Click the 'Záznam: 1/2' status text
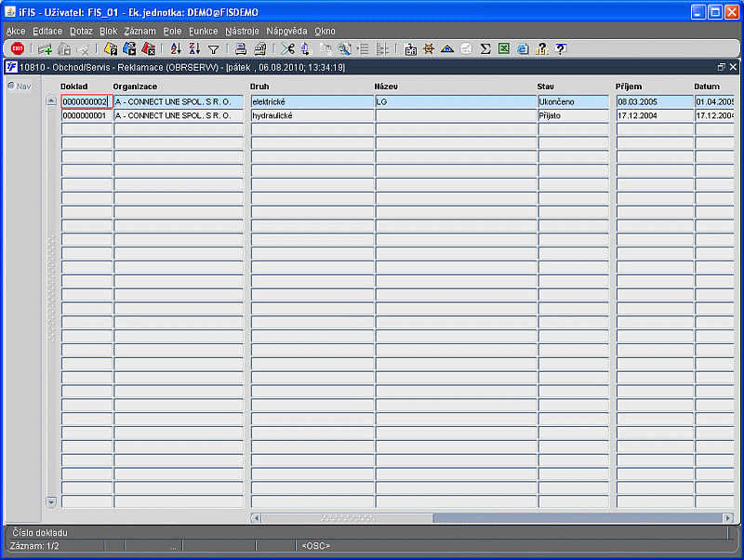The width and height of the screenshot is (744, 560). [x=34, y=546]
